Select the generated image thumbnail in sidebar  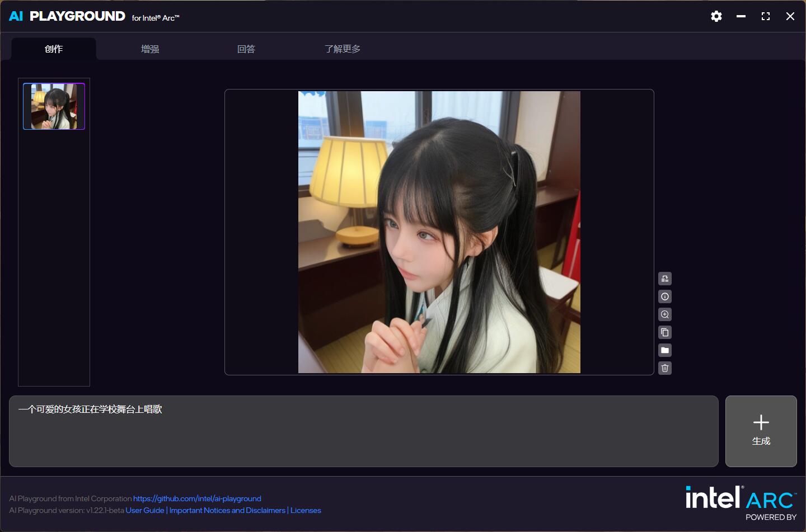(54, 106)
